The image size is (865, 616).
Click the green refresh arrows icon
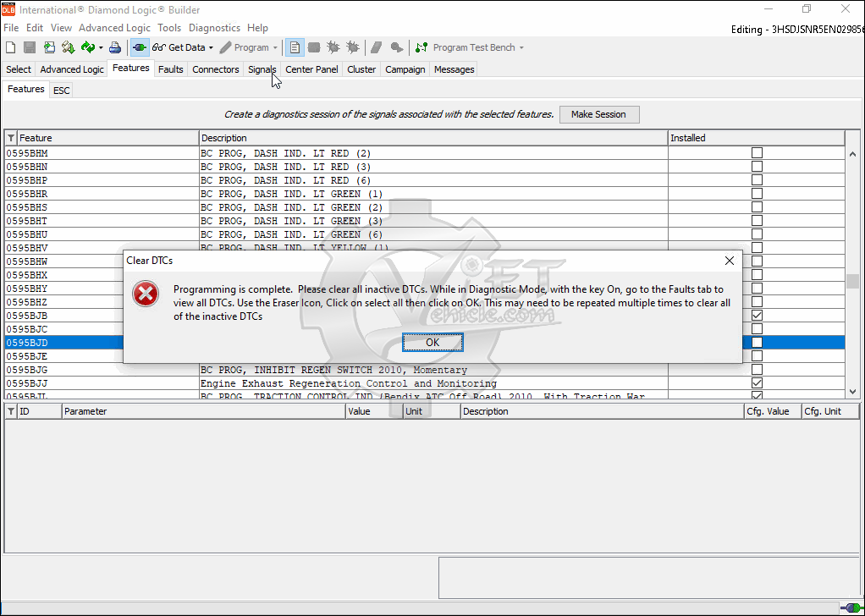click(x=88, y=47)
